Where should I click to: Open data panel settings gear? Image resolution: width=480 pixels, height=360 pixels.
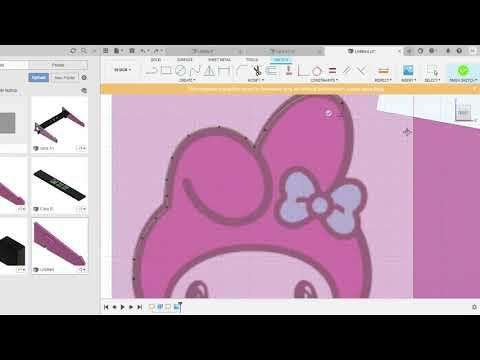click(x=84, y=77)
